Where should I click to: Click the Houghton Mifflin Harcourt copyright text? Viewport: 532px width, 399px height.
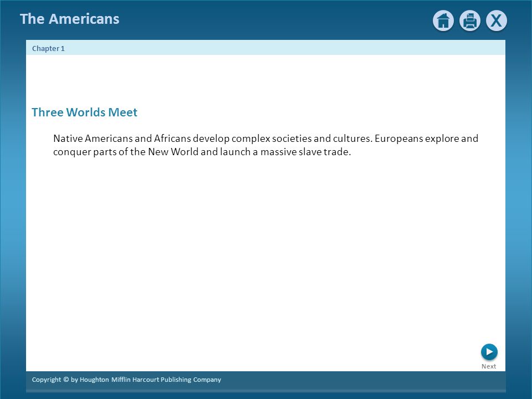(x=126, y=380)
